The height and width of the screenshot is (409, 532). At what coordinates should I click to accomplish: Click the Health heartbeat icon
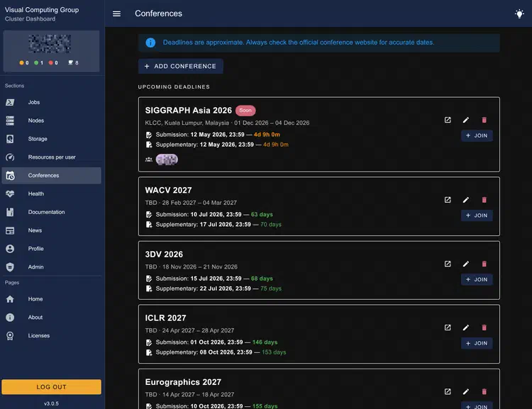tap(10, 194)
